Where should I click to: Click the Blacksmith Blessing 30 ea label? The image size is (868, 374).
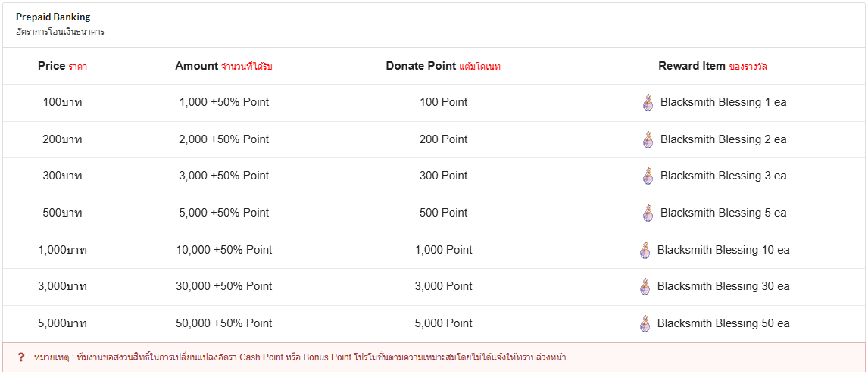tap(723, 286)
